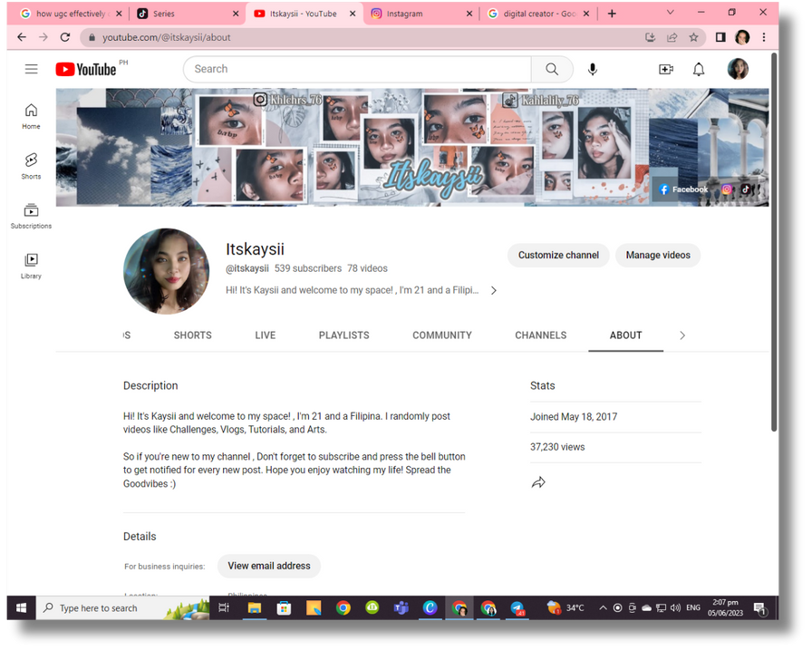Click the search magnifier button

[x=552, y=69]
